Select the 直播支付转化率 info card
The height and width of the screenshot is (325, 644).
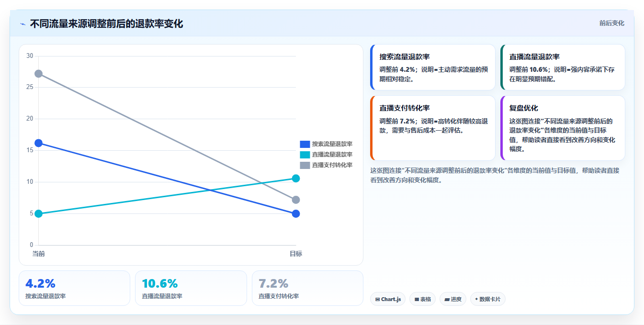tap(433, 128)
